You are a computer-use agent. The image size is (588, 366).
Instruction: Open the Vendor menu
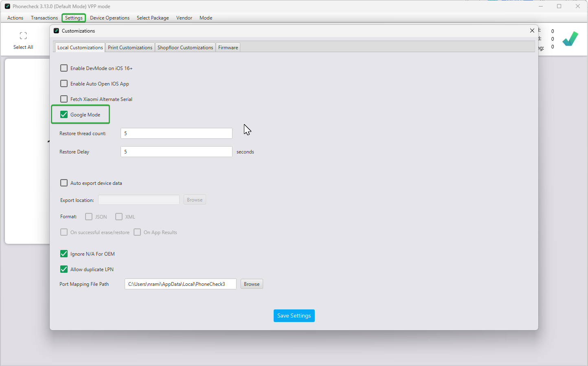click(x=184, y=18)
